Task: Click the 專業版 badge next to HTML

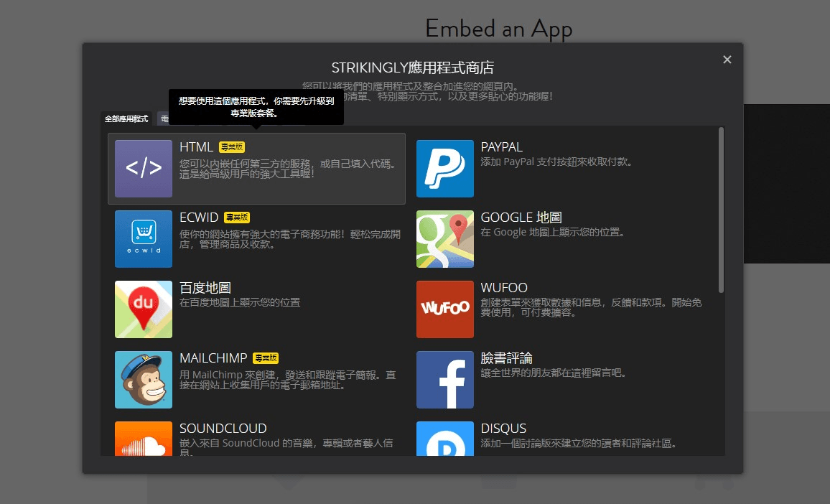Action: [231, 146]
